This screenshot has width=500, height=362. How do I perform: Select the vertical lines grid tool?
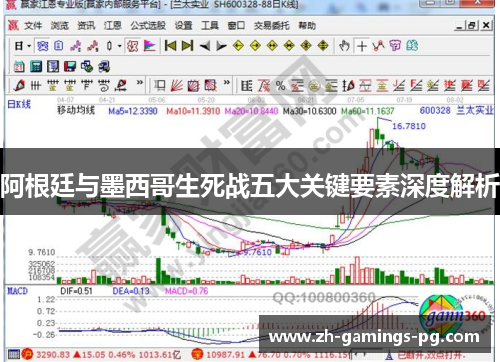36,86
